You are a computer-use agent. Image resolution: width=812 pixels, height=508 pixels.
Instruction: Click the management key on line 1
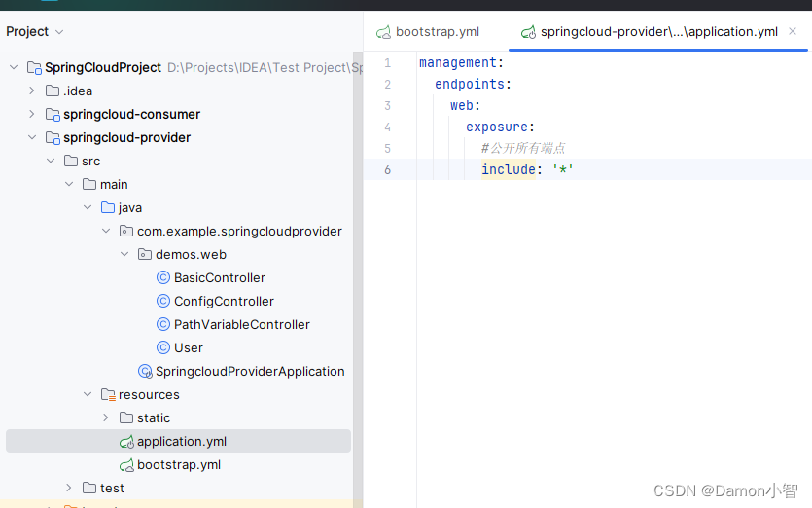tap(457, 63)
